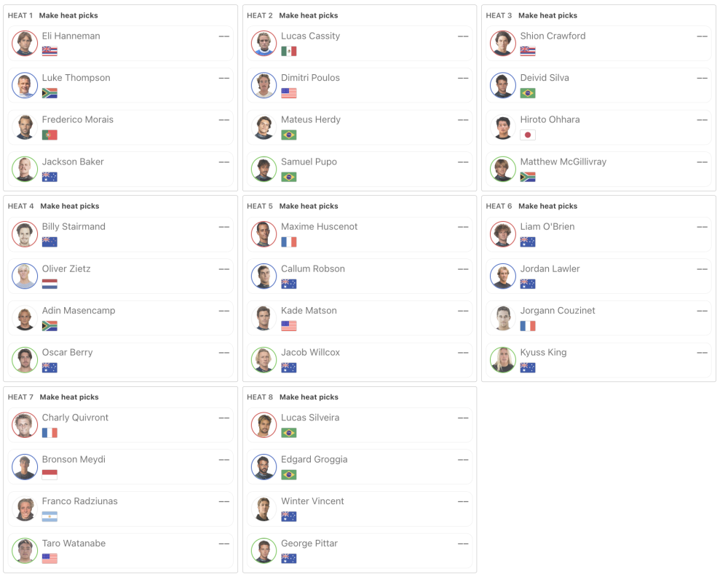
Task: Click Maxime Huscenot's France flag icon
Action: pos(289,242)
